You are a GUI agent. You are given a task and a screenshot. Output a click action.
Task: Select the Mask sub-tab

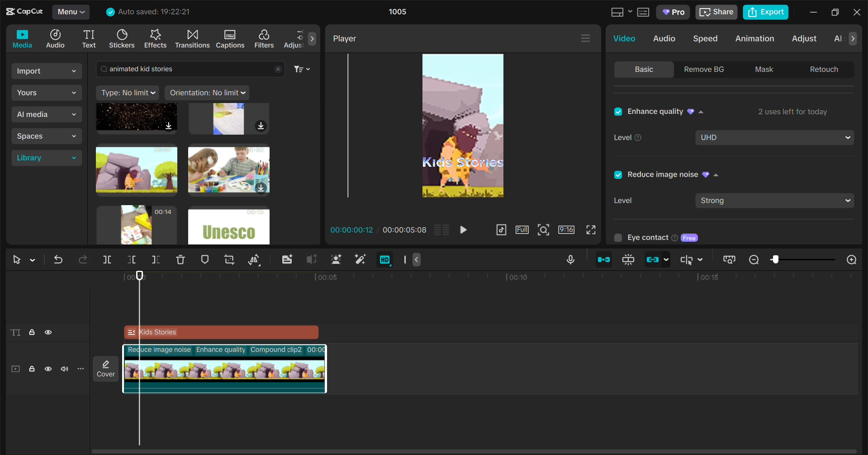tap(764, 69)
